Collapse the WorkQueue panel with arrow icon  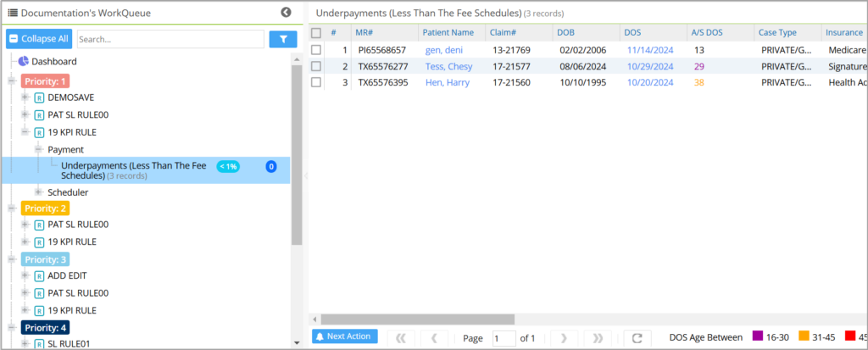286,12
